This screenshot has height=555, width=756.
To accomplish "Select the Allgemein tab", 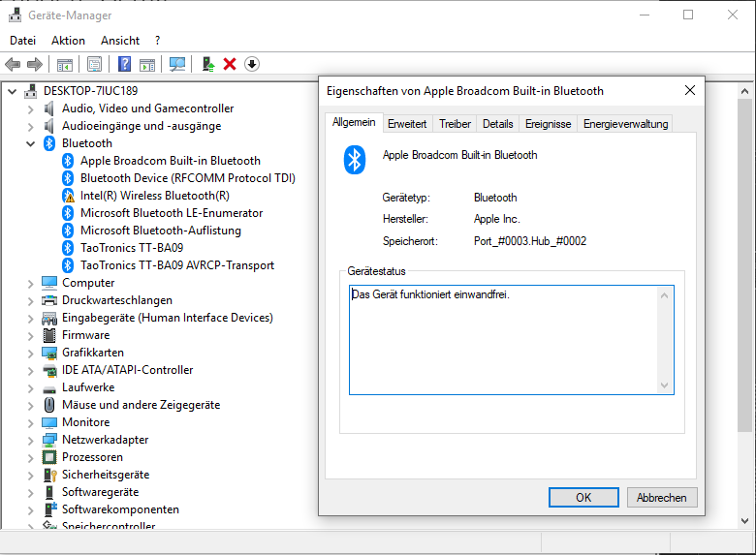I will 354,122.
